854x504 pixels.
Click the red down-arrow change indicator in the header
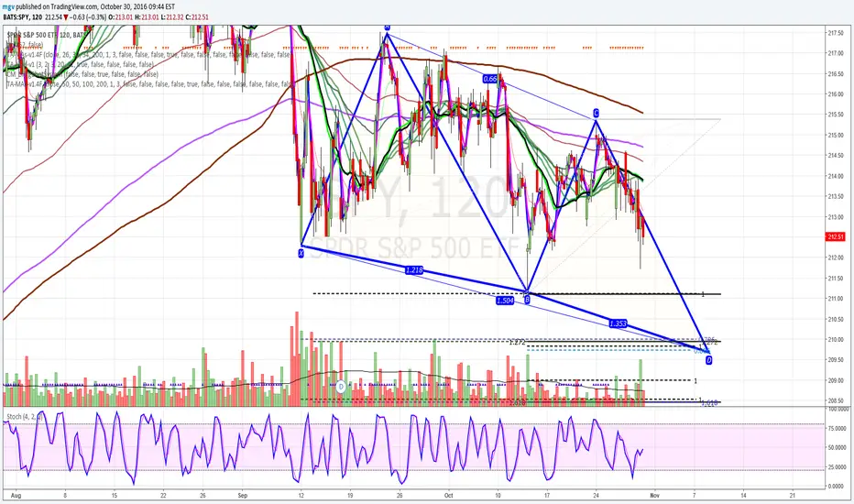click(x=65, y=17)
